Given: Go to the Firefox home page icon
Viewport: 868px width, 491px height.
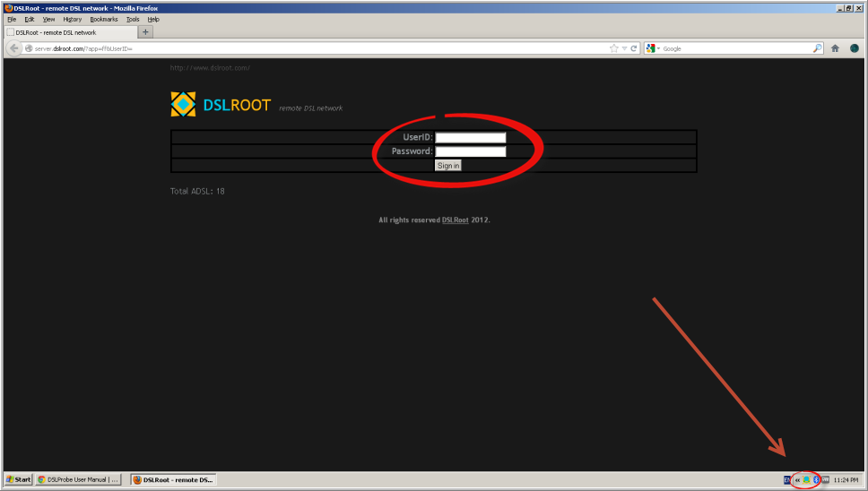Looking at the screenshot, I should pos(835,48).
